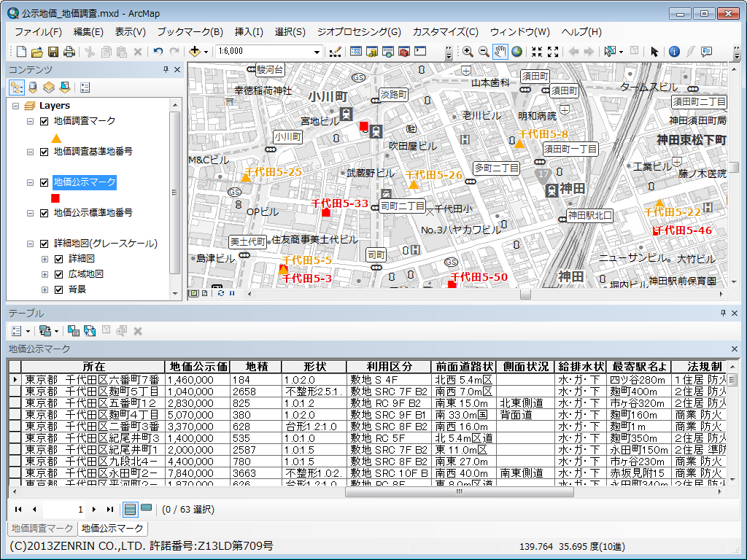The height and width of the screenshot is (560, 747).
Task: Click the Fixed Zoom Out icon
Action: click(553, 52)
